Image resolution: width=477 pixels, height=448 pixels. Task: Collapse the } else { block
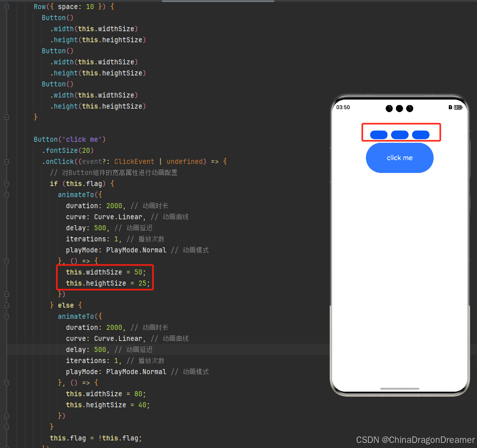tap(7, 305)
